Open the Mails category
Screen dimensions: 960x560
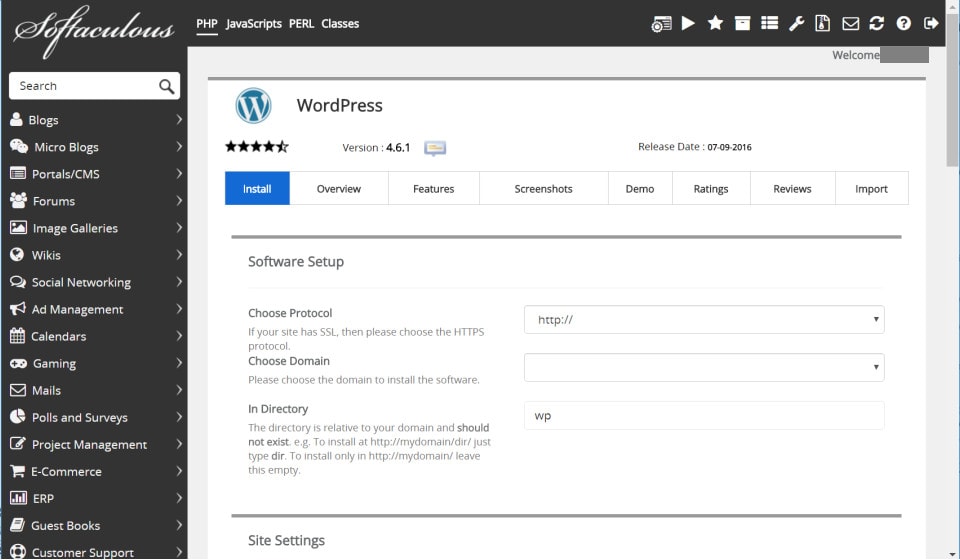pos(94,390)
